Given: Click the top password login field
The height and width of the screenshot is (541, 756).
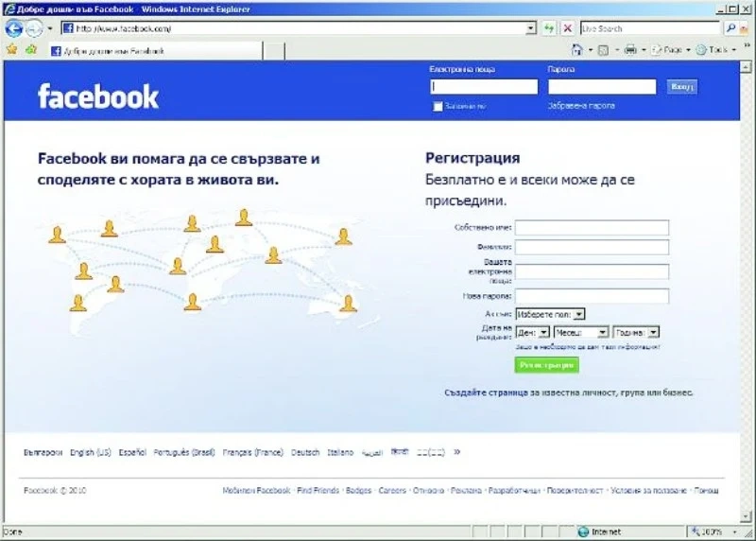Looking at the screenshot, I should [602, 86].
